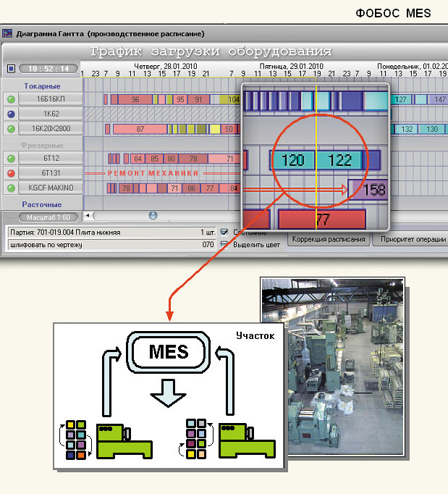Toggle the Состояние checkbox
The height and width of the screenshot is (494, 448).
[x=224, y=233]
